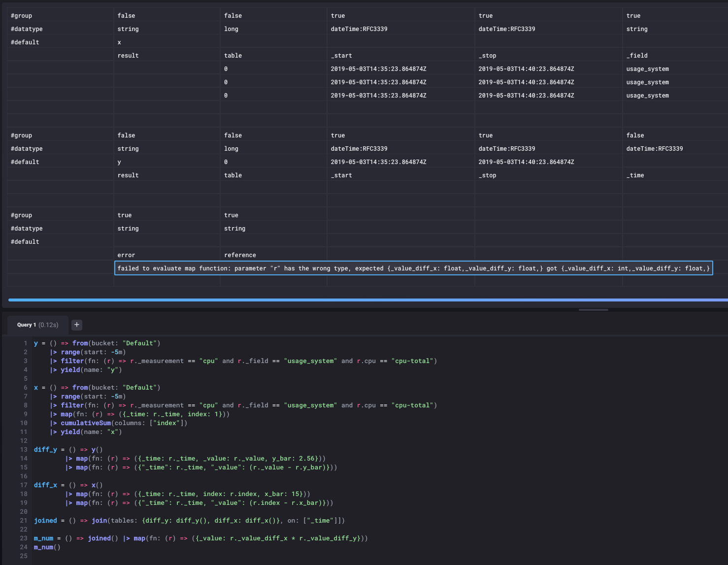The height and width of the screenshot is (565, 728).
Task: Click line 23 defining m_num map
Action: click(201, 538)
